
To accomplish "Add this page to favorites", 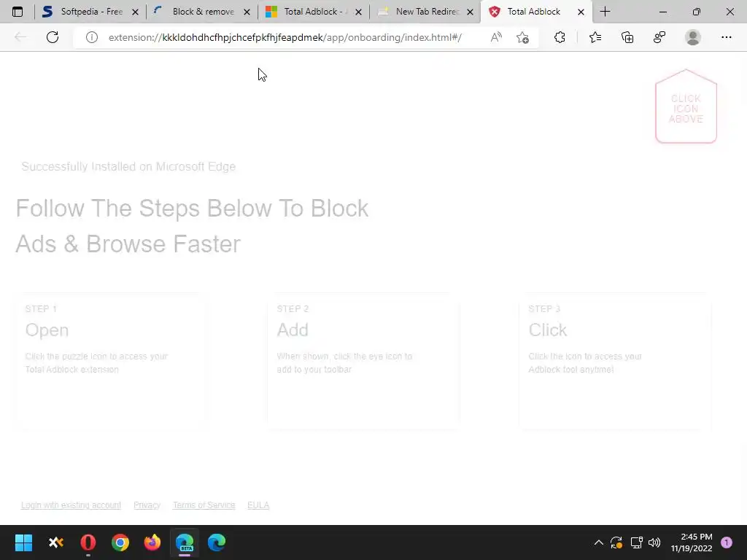I will point(522,37).
